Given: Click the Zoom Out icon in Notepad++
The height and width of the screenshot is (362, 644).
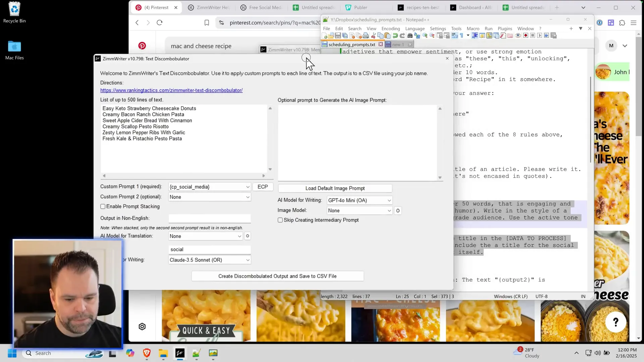Looking at the screenshot, I should [x=432, y=36].
